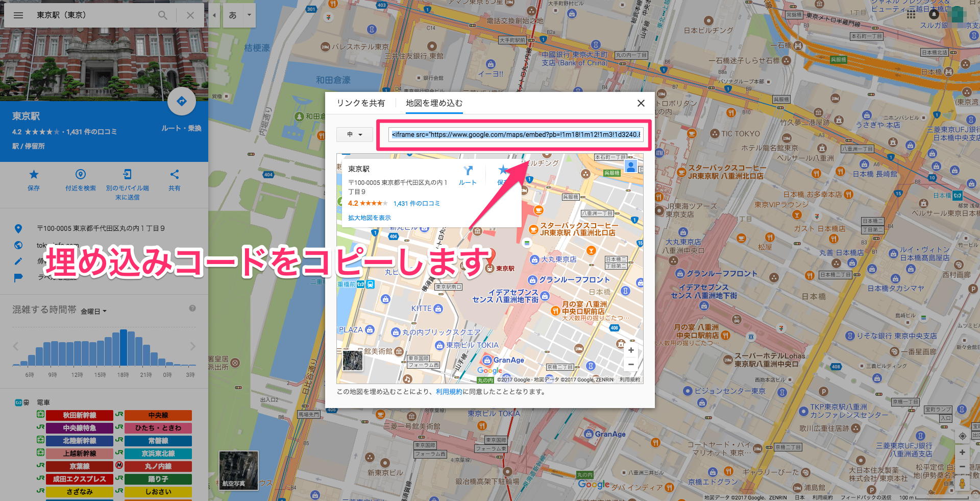Select 北陸新幹線 train line
Screen dimensions: 980x501
(79, 441)
